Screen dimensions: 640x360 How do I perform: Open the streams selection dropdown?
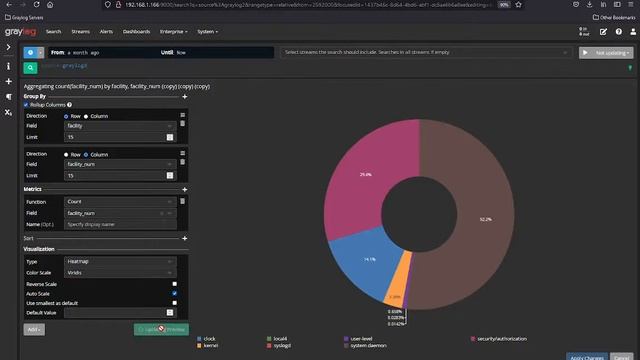tap(426, 53)
